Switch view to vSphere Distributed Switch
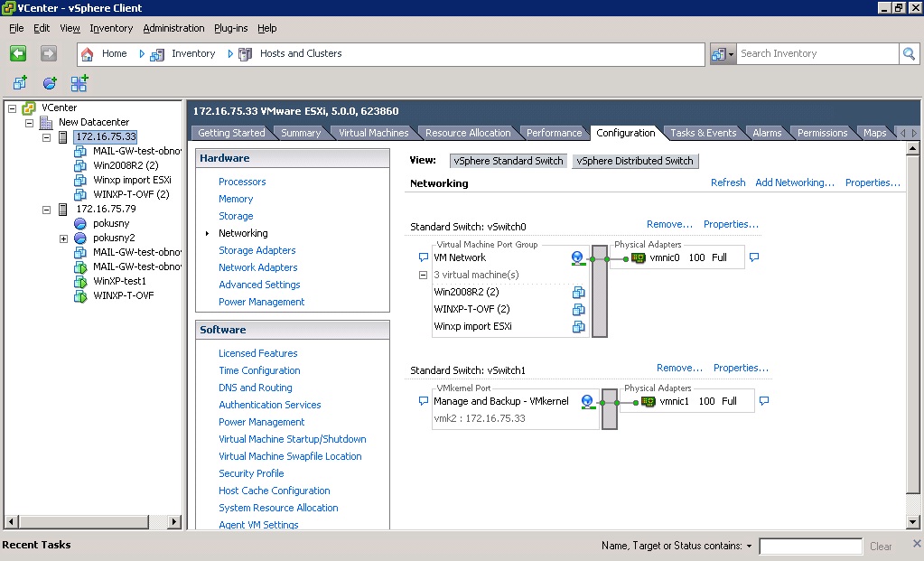Viewport: 924px width, 561px height. tap(635, 161)
